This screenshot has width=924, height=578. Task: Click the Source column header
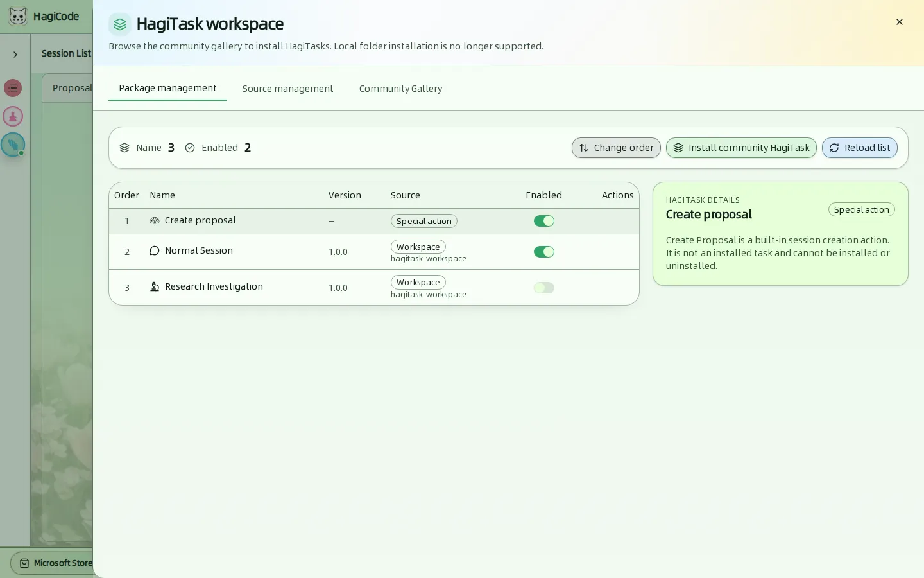click(406, 195)
